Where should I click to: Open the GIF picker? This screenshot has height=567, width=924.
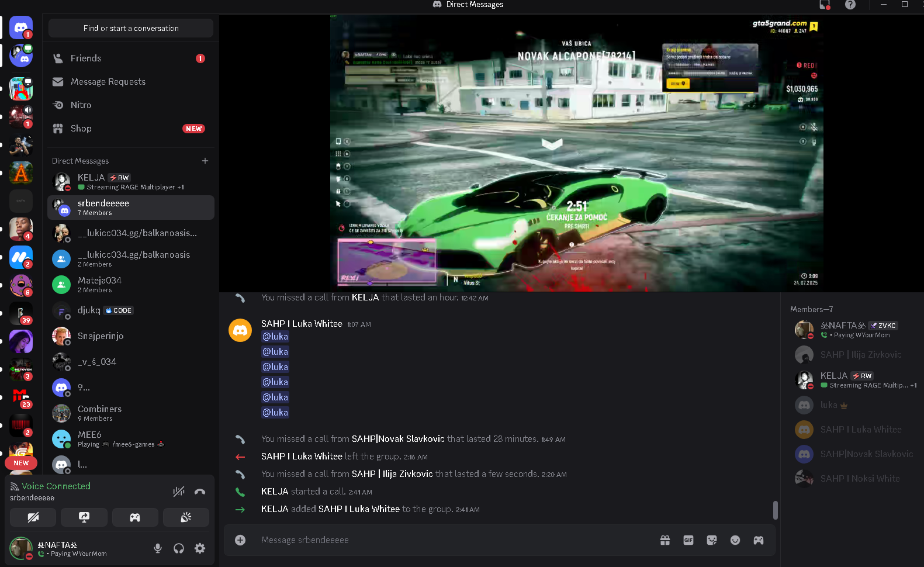click(x=688, y=540)
